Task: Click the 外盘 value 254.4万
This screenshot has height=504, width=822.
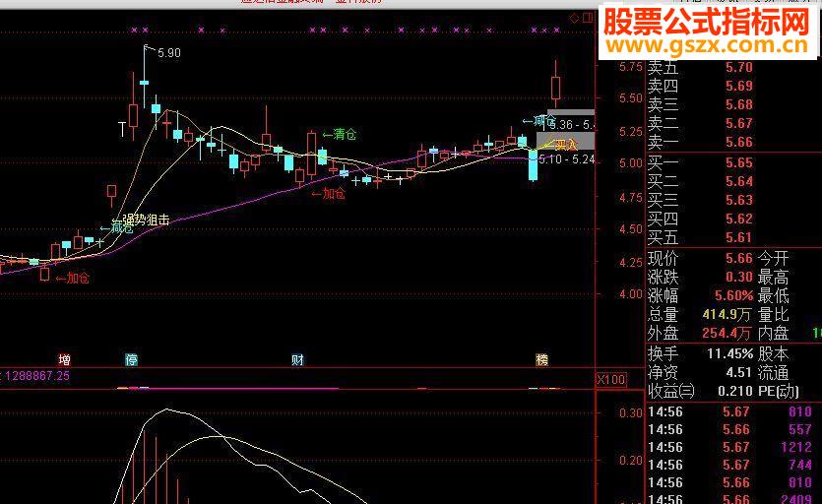Action: [727, 333]
